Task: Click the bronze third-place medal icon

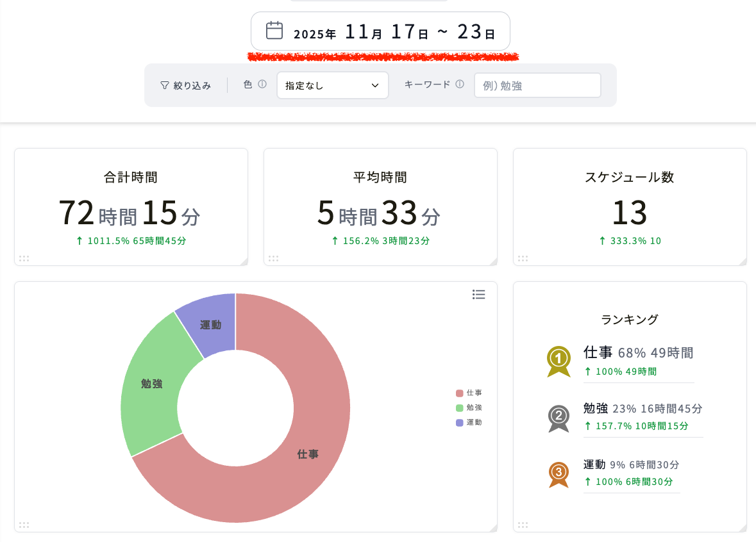Action: tap(559, 475)
